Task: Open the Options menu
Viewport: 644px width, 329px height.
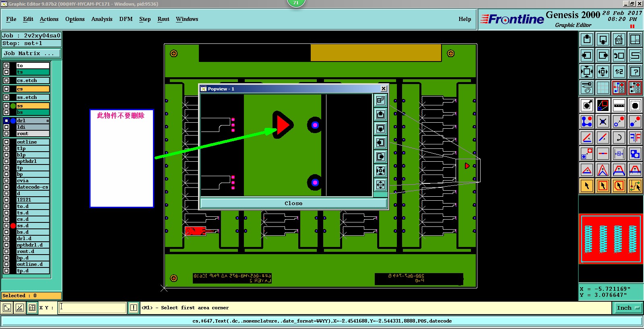Action: click(75, 19)
